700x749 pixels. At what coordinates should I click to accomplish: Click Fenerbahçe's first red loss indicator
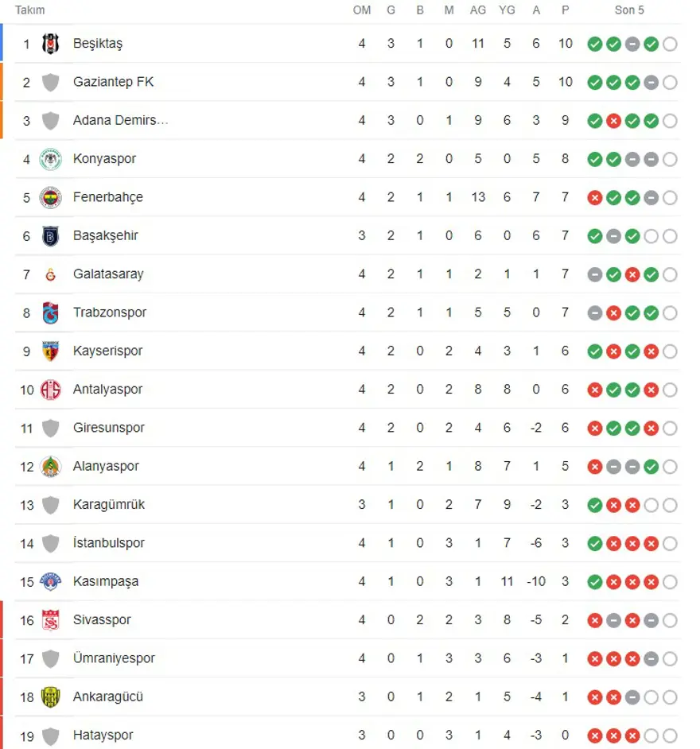click(594, 197)
